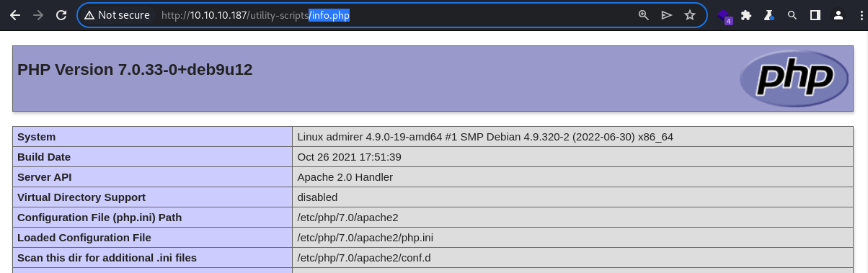Reload the info.php page
Image resolution: width=868 pixels, height=273 pixels.
(x=61, y=14)
